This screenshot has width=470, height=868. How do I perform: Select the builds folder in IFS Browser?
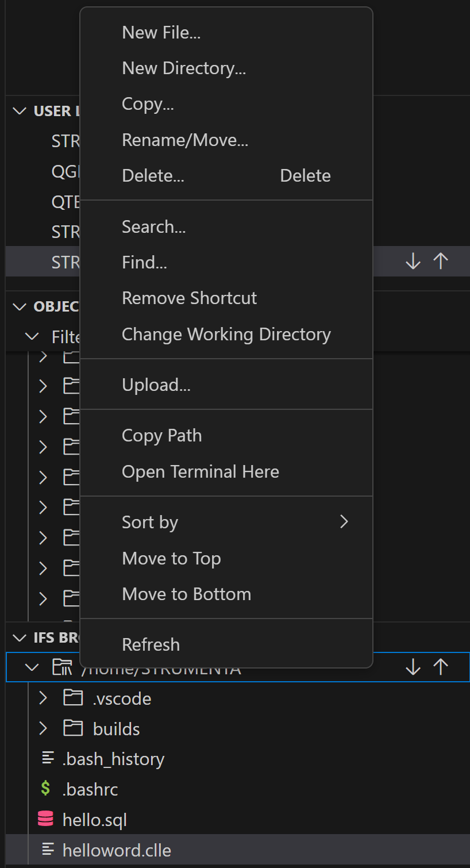pos(116,728)
